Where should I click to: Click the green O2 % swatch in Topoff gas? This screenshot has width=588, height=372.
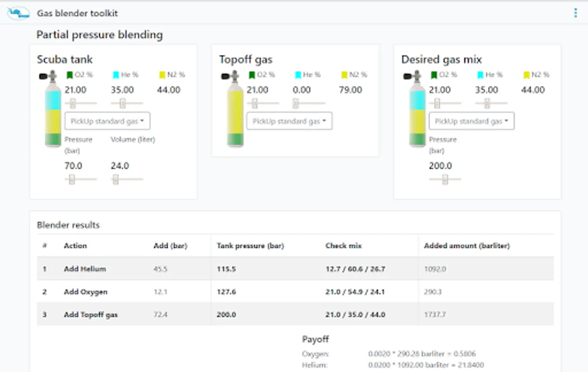(x=251, y=75)
